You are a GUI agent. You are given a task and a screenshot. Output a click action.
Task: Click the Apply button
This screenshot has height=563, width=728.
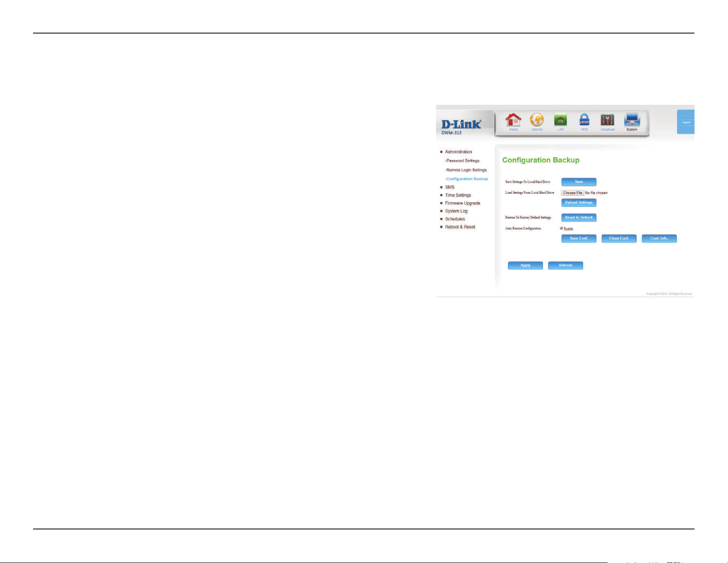[525, 266]
